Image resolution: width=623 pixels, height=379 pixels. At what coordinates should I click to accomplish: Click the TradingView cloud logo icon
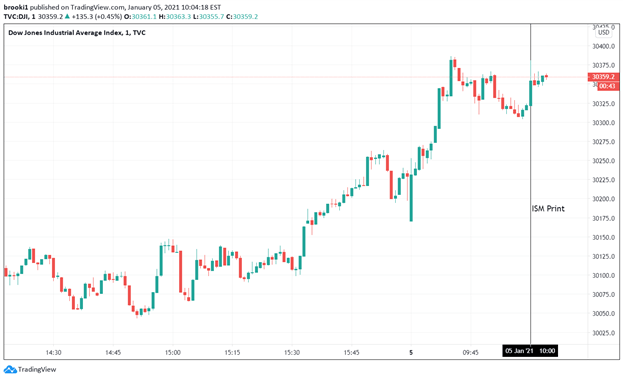click(10, 369)
